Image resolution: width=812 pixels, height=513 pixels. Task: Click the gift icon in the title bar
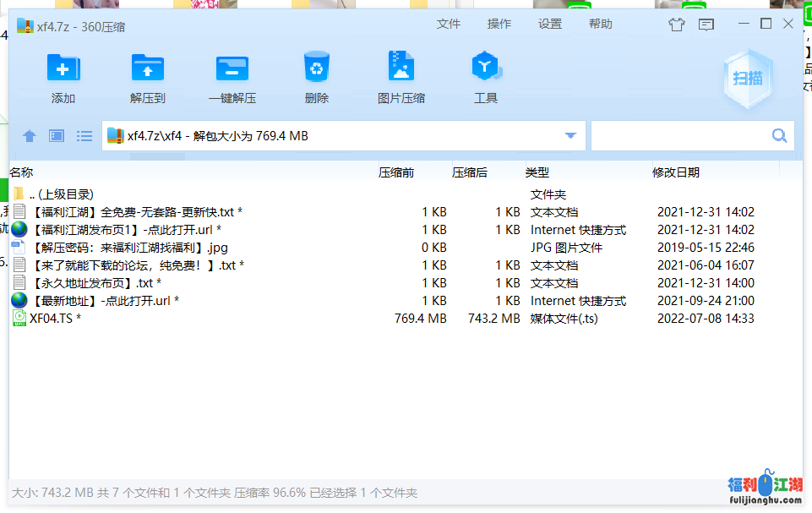coord(676,25)
